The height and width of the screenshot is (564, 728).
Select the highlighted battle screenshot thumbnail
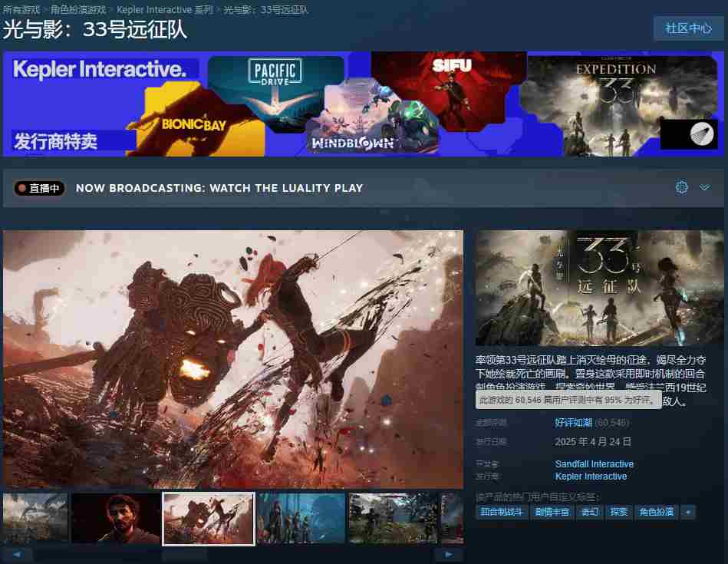(209, 519)
